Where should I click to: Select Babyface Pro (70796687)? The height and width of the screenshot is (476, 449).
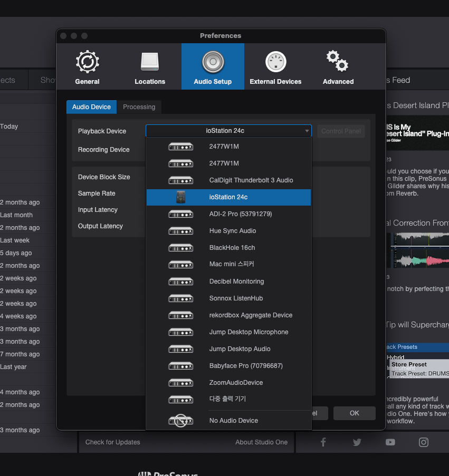coord(228,366)
